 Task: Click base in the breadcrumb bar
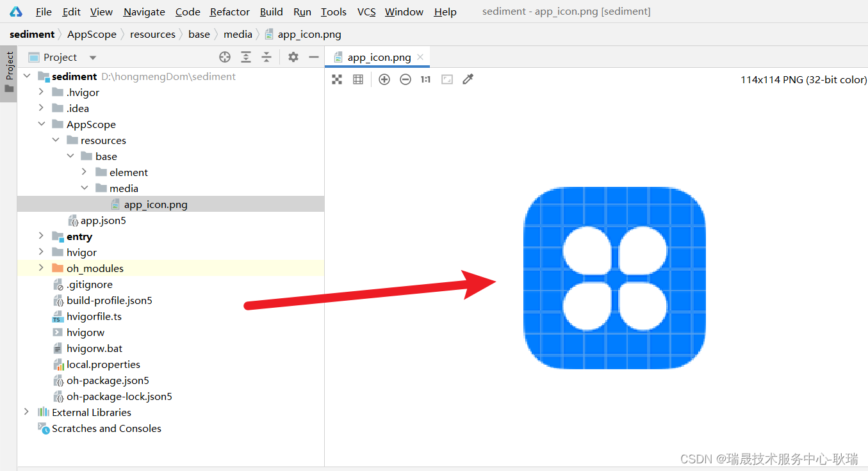tap(199, 35)
